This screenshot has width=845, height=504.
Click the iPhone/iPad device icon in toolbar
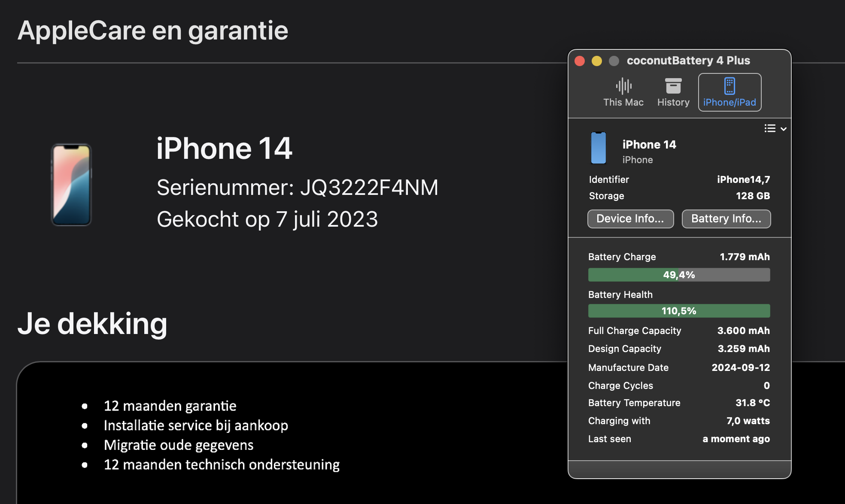(729, 86)
